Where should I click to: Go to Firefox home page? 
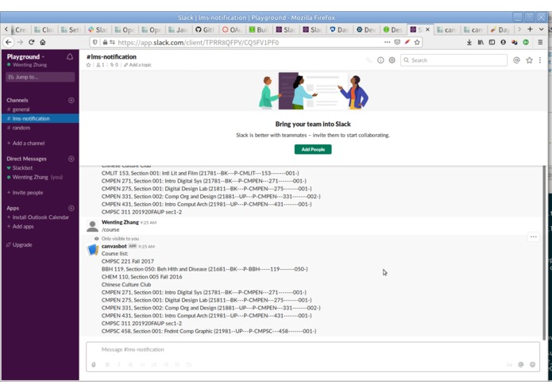[x=43, y=42]
